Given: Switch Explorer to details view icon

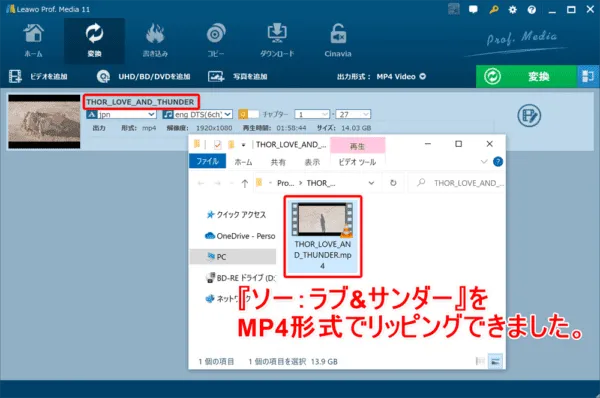Looking at the screenshot, I should (480, 361).
